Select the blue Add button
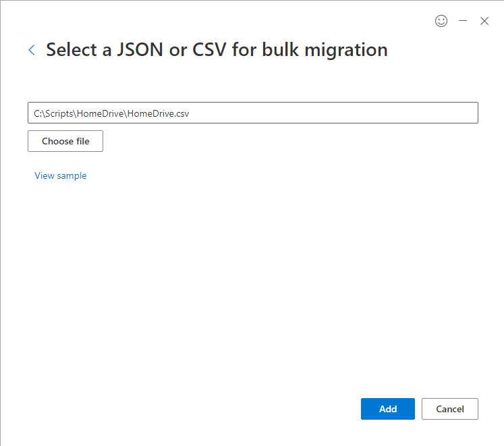The image size is (504, 446). click(388, 409)
